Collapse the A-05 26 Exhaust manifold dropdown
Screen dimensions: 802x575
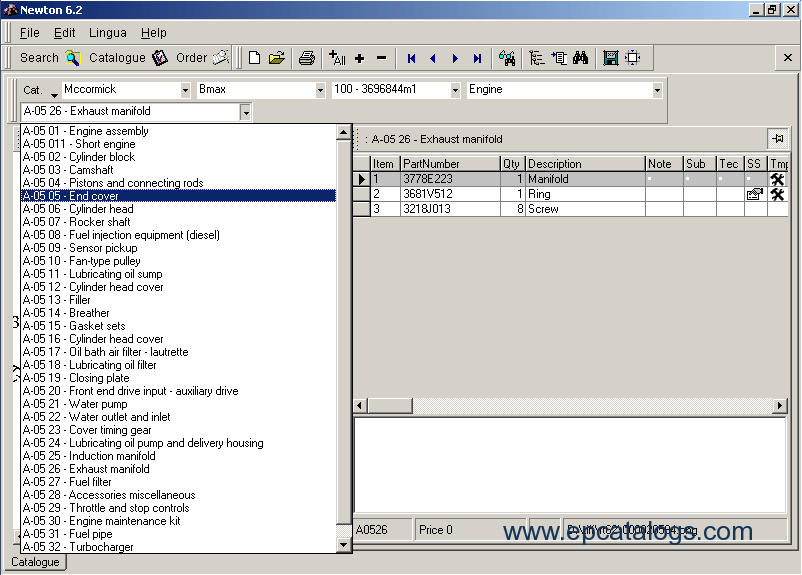pos(246,112)
